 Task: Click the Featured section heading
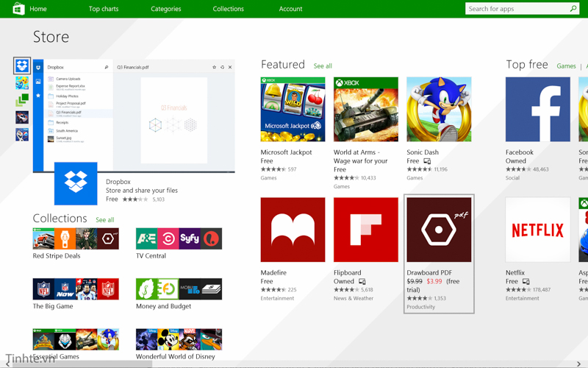(x=283, y=65)
